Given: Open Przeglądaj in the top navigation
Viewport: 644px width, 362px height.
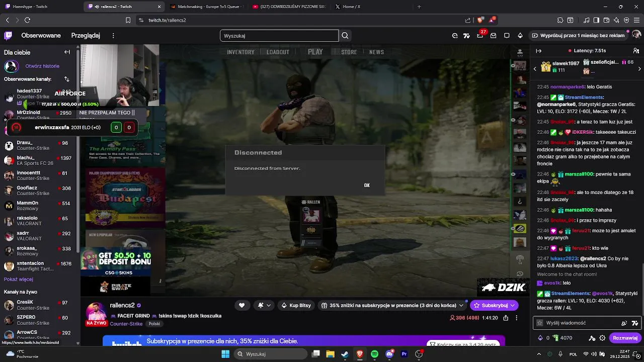Looking at the screenshot, I should click(x=86, y=36).
